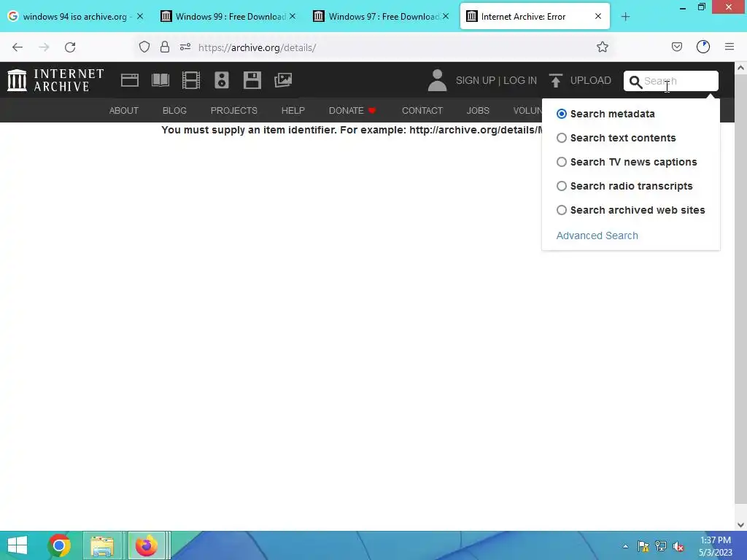
Task: Close the windows 94 iso Google tab
Action: click(x=139, y=16)
